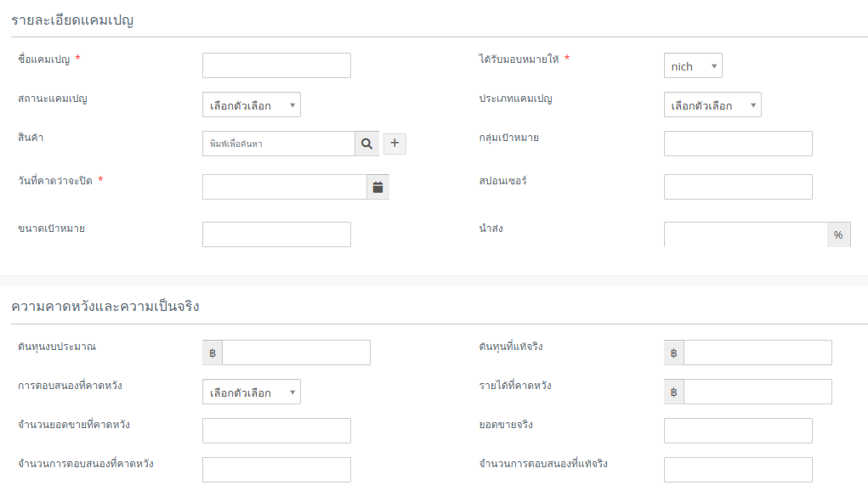Expand the assigned-to dropdown showing nich
Image resolution: width=868 pixels, height=491 pixels.
coord(693,66)
